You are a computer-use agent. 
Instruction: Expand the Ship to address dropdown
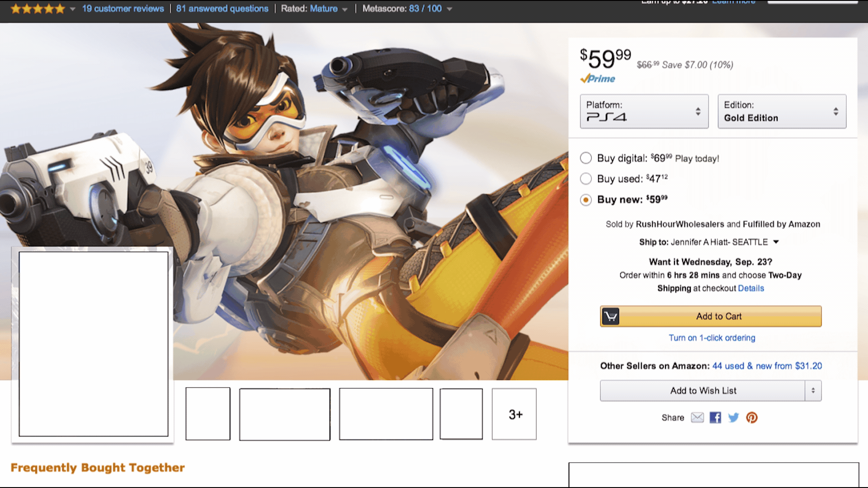[x=776, y=242]
